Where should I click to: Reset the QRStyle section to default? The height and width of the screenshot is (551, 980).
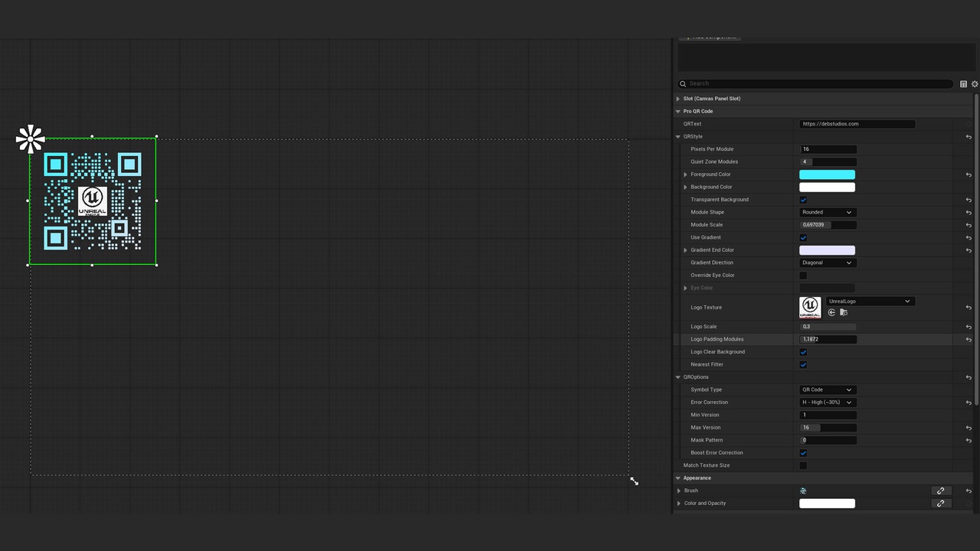969,137
